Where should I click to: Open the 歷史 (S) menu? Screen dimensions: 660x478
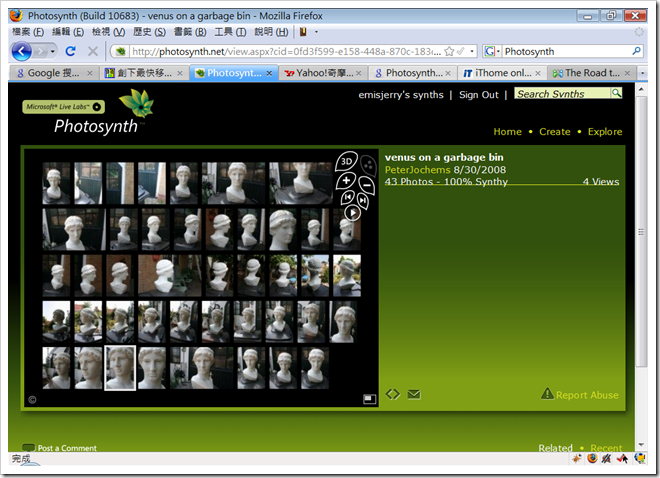149,32
